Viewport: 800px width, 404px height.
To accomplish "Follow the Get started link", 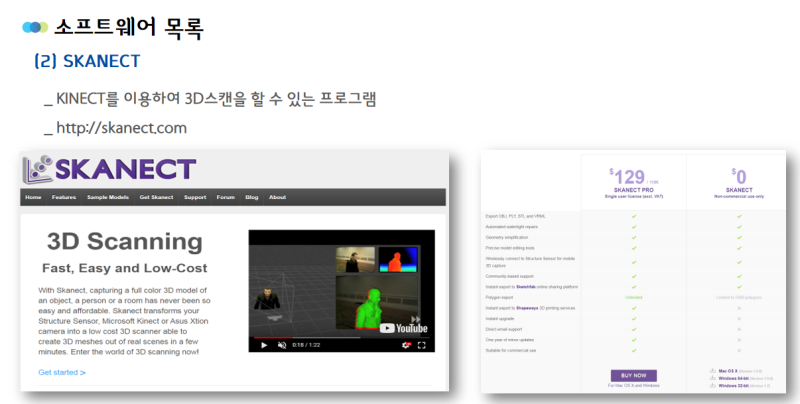I will [x=62, y=372].
